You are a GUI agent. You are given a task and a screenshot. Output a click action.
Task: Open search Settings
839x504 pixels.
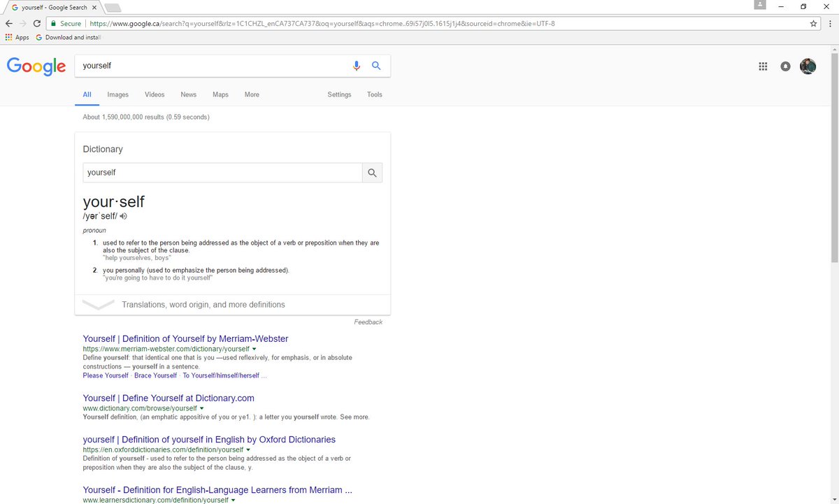click(x=339, y=94)
